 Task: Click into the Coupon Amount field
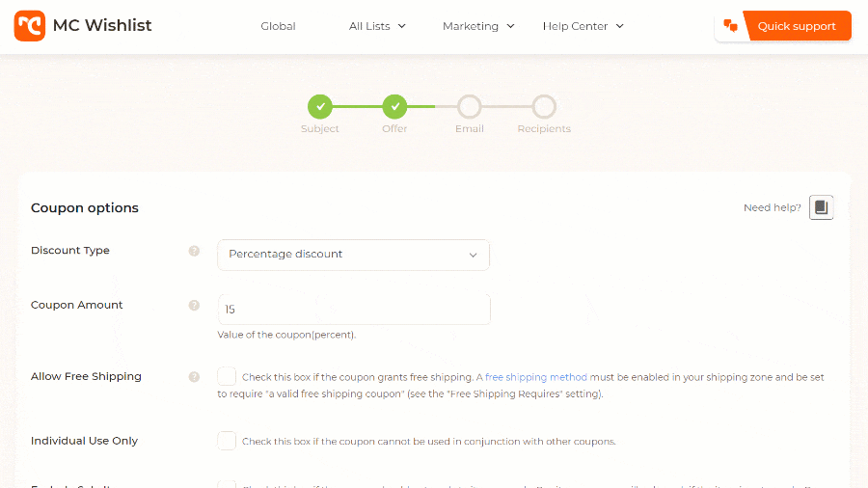pyautogui.click(x=353, y=310)
